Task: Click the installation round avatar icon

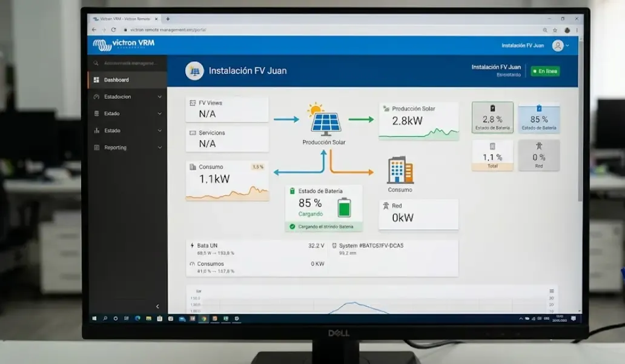Action: [x=194, y=71]
